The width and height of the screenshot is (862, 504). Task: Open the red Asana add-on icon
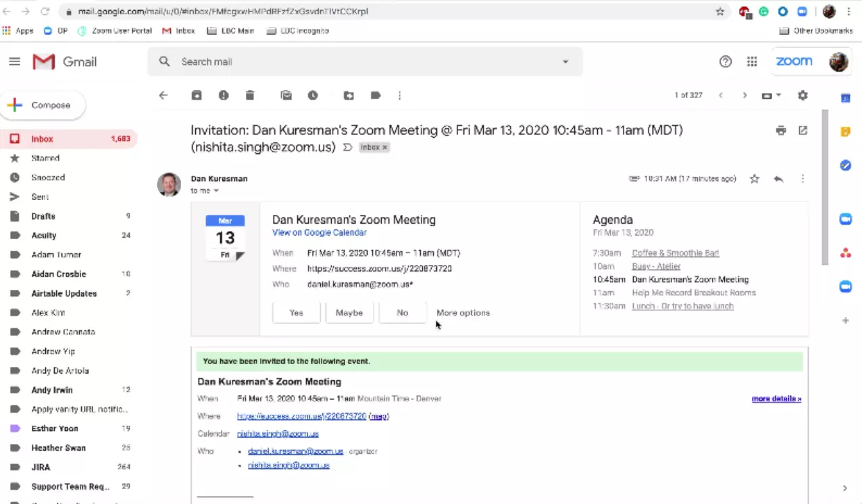coord(845,253)
